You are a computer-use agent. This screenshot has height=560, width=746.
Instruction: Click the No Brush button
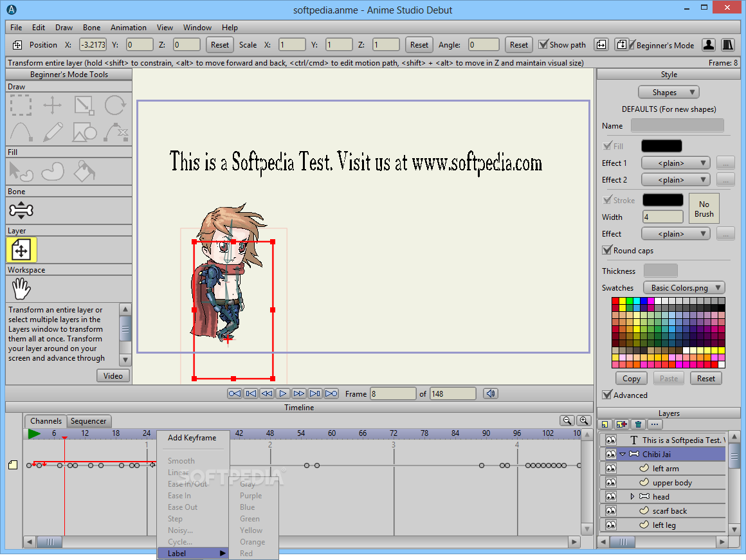(x=704, y=208)
